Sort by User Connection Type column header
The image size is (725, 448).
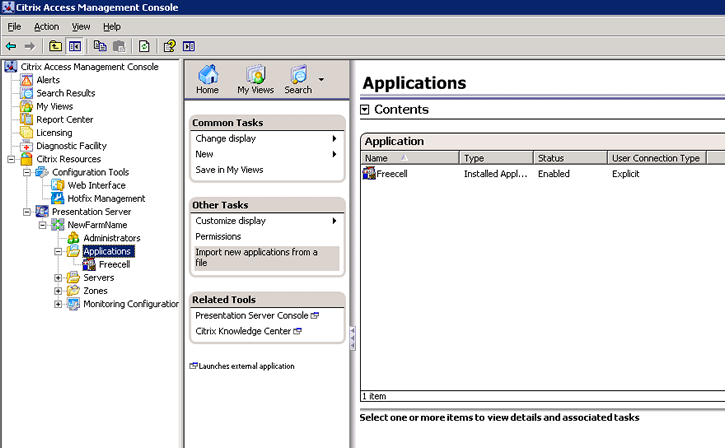(657, 158)
